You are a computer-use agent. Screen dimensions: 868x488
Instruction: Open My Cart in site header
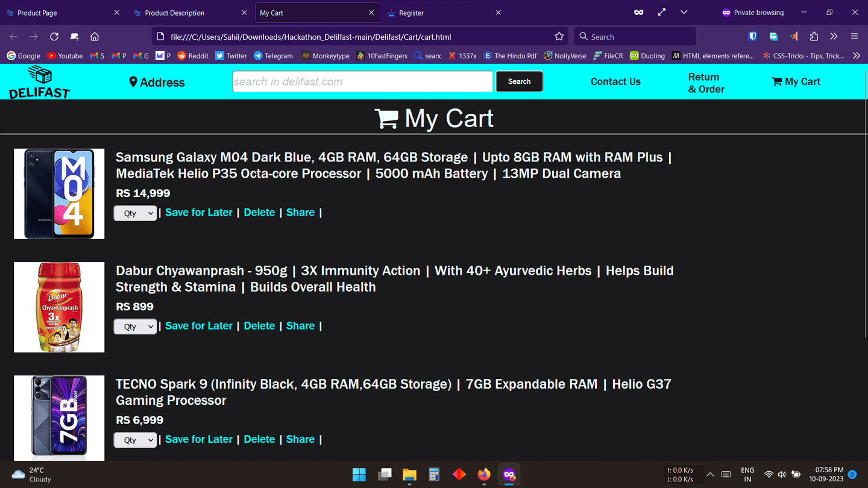pyautogui.click(x=796, y=81)
